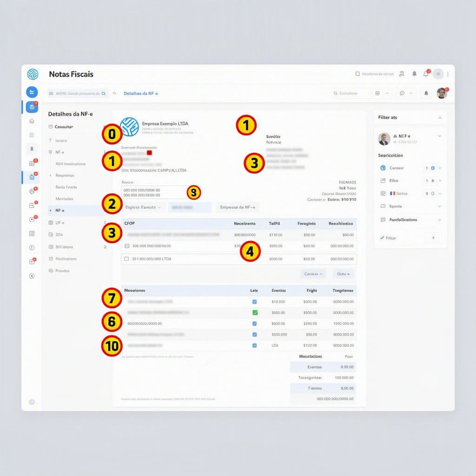Toggle Late checkbox in LDA row
476x476 pixels.
pos(254,345)
